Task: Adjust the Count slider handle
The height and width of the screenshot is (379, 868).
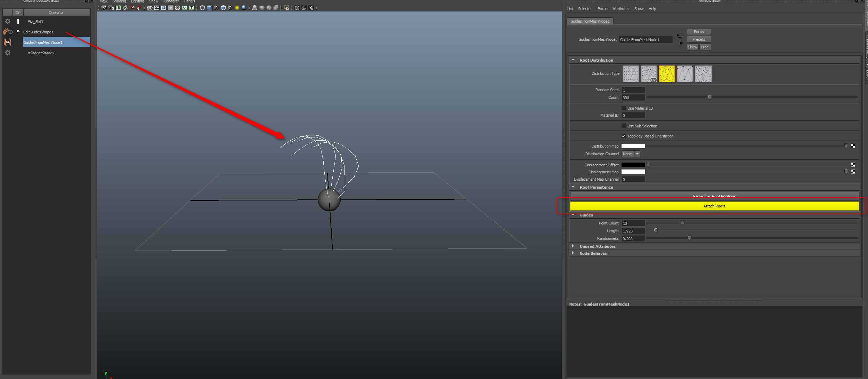Action: click(710, 97)
